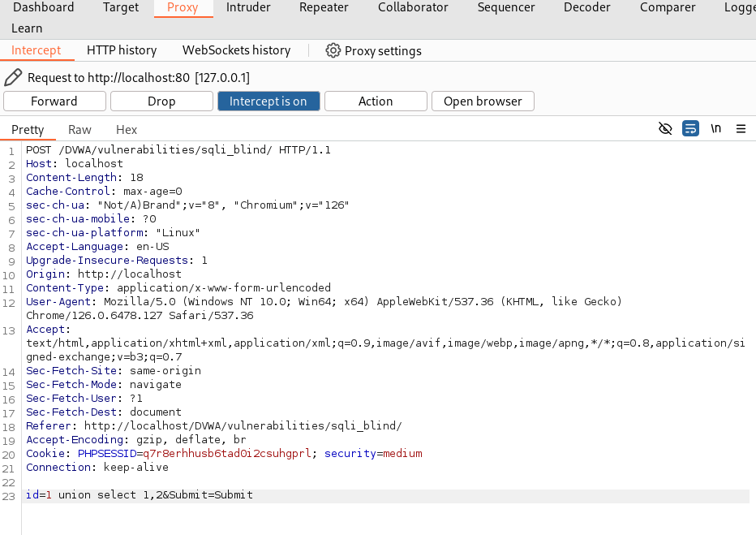Switch to the Sequencer tab
Image resolution: width=756 pixels, height=535 pixels.
[x=506, y=7]
